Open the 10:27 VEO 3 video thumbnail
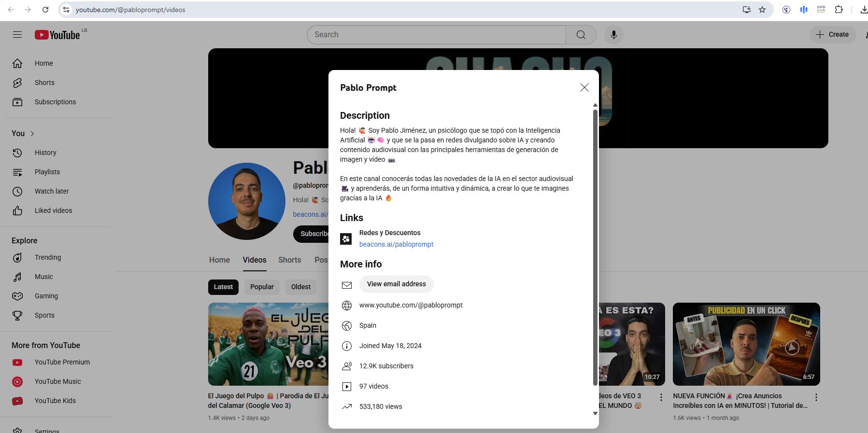The width and height of the screenshot is (868, 433). [x=632, y=344]
